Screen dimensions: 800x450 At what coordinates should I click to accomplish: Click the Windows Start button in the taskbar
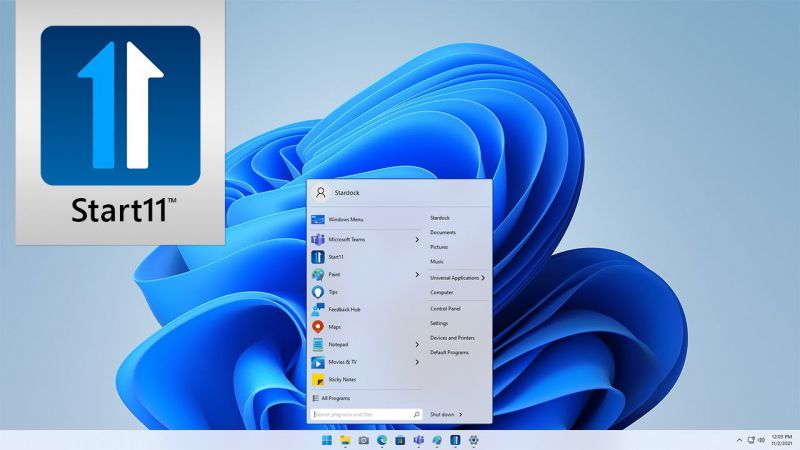[x=326, y=440]
